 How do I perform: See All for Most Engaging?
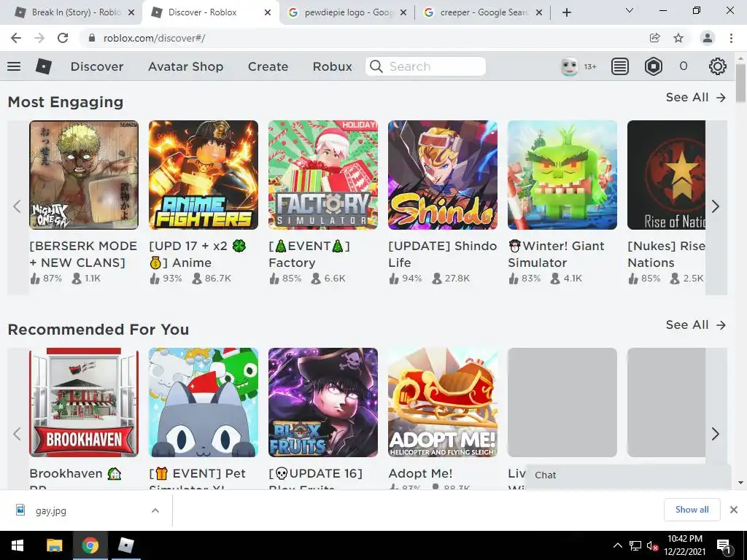point(695,97)
